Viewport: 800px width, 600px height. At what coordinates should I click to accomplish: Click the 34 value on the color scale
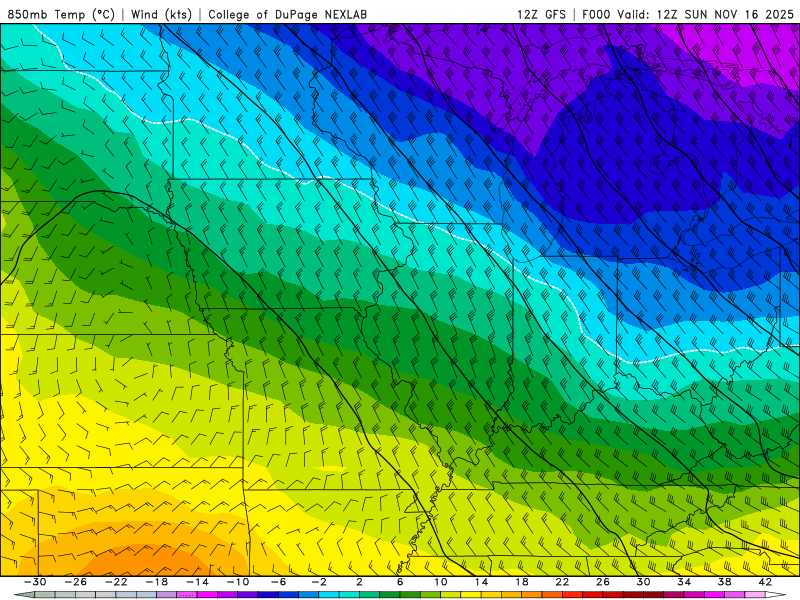684,582
